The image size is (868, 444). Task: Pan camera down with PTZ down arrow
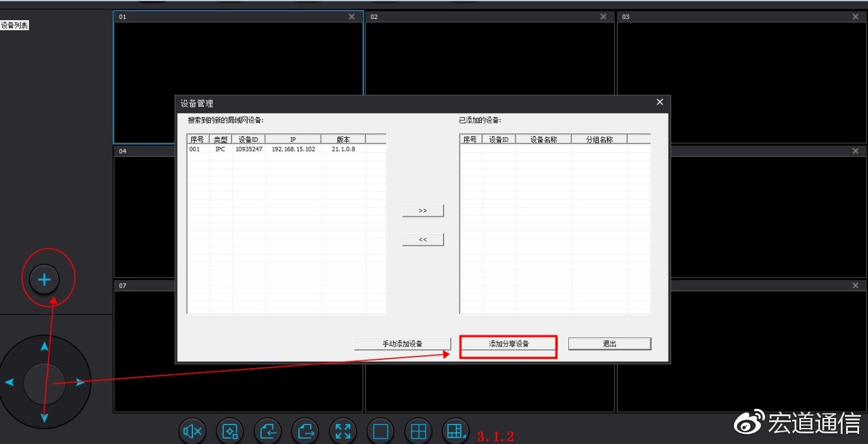44,419
